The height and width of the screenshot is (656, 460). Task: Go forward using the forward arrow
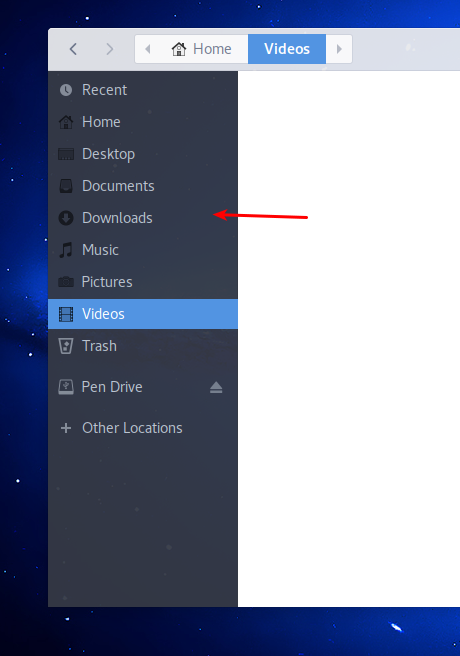pyautogui.click(x=110, y=49)
